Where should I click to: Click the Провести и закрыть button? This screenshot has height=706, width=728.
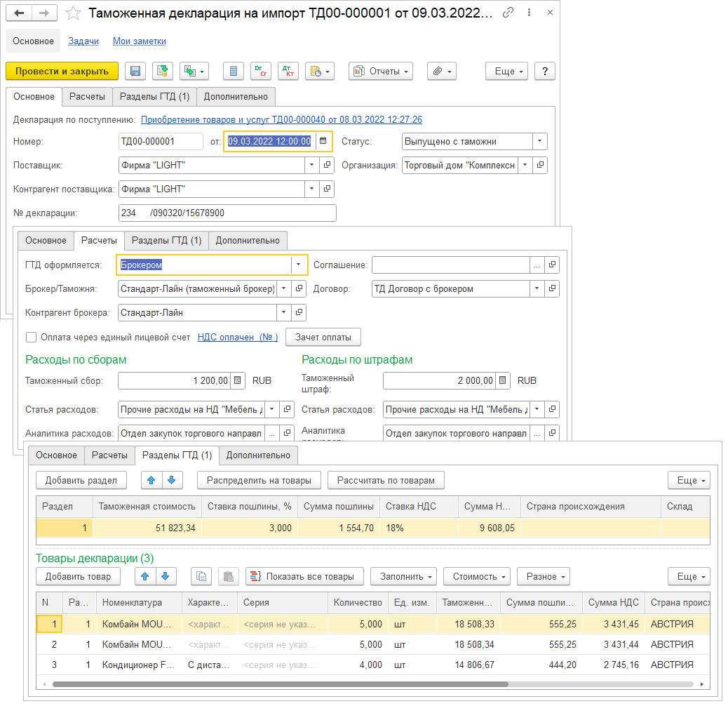point(62,71)
